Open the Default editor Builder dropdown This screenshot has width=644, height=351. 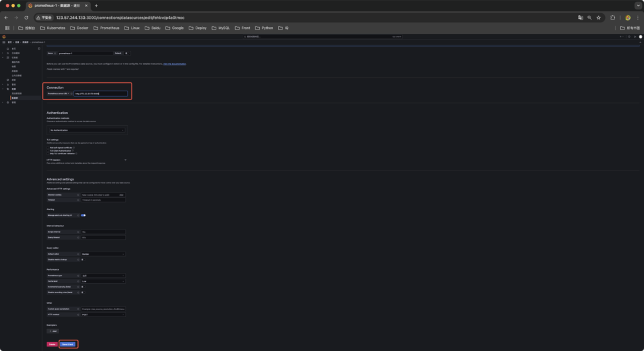pyautogui.click(x=103, y=254)
